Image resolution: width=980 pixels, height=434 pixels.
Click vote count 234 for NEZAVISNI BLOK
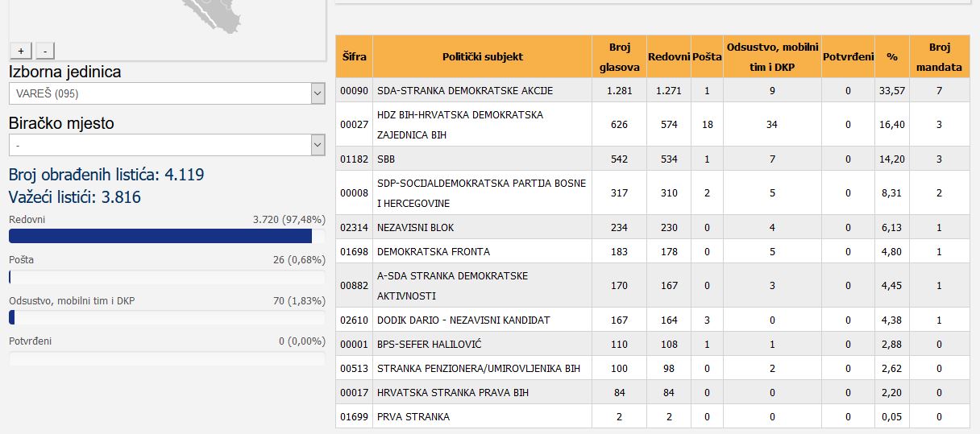(x=619, y=228)
